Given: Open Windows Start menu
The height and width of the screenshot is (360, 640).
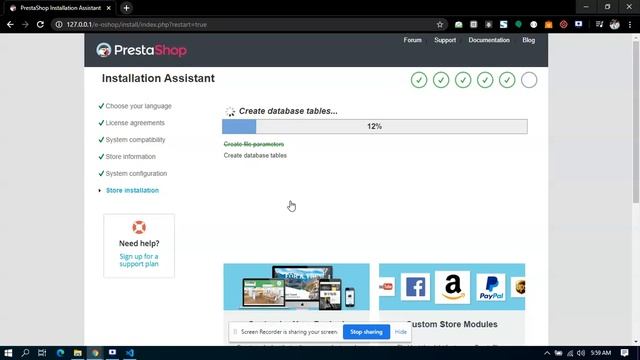Looking at the screenshot, I should coord(8,353).
